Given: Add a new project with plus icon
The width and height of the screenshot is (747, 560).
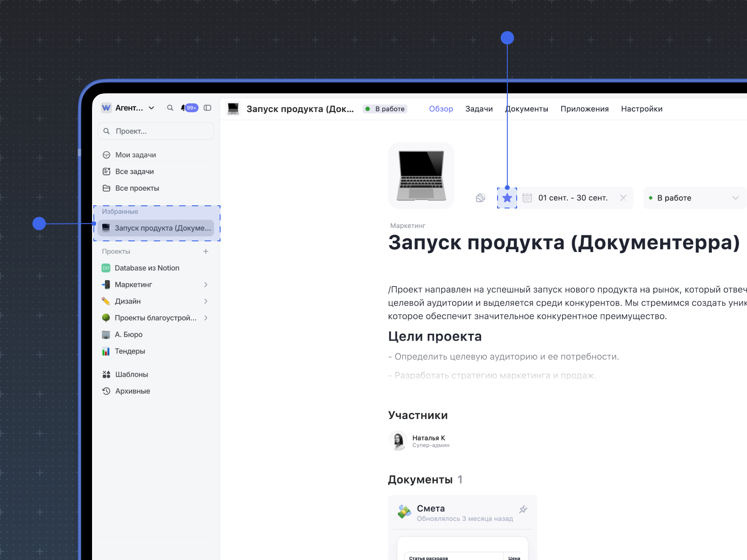Looking at the screenshot, I should tap(206, 252).
